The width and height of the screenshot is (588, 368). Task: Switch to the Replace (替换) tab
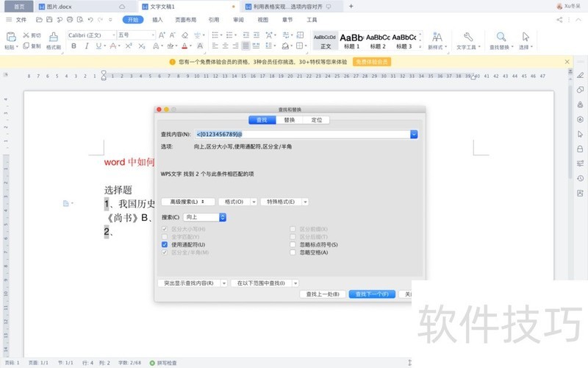click(x=289, y=120)
